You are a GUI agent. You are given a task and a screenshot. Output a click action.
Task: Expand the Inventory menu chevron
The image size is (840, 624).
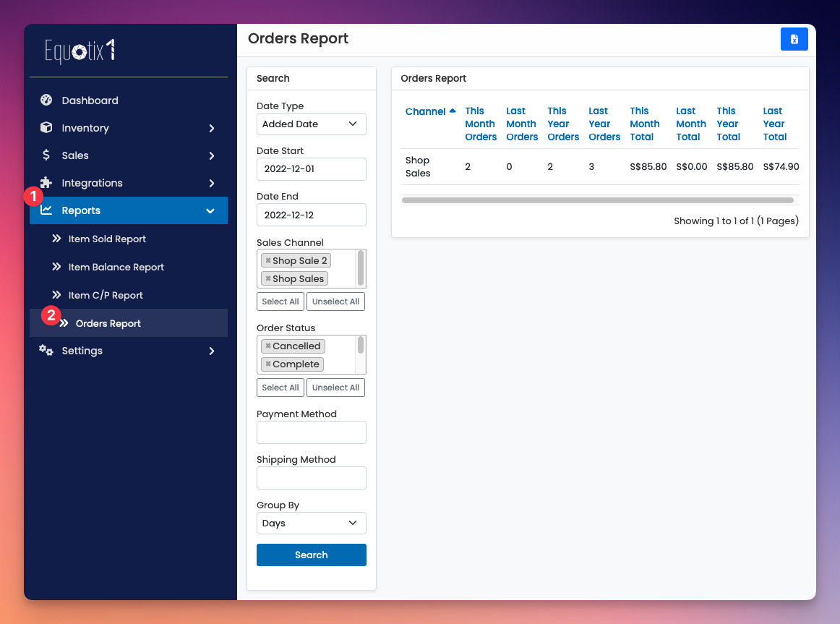click(x=212, y=128)
